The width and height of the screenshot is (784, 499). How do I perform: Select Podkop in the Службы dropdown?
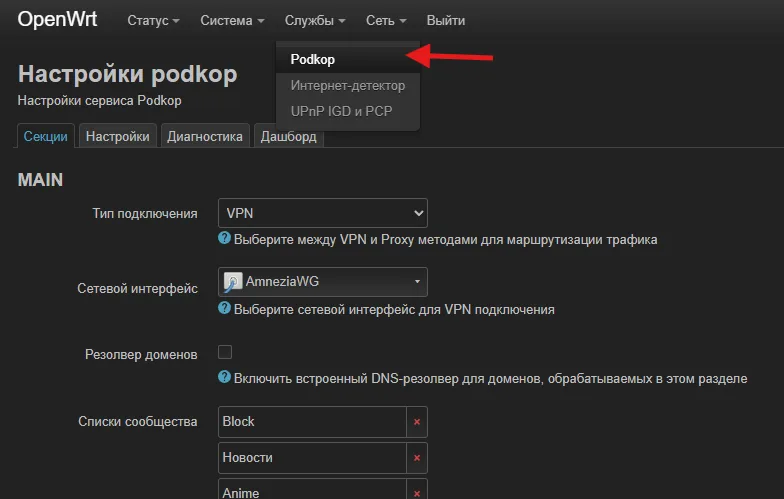pyautogui.click(x=348, y=60)
